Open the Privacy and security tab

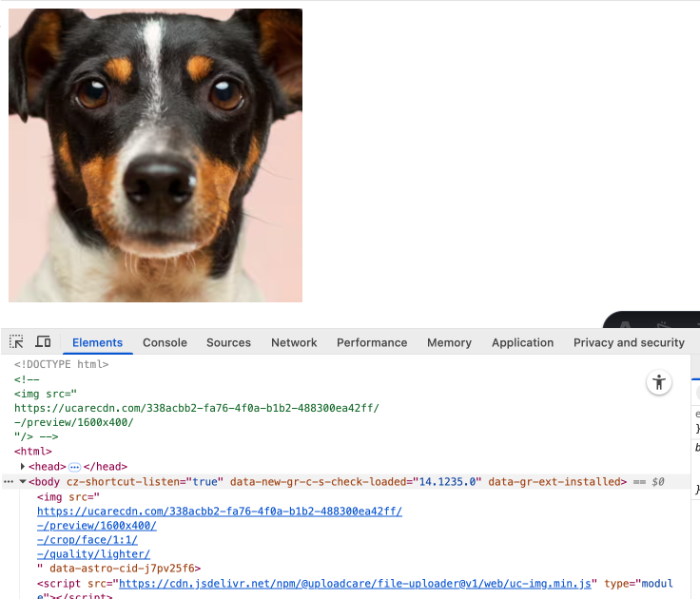(x=629, y=342)
